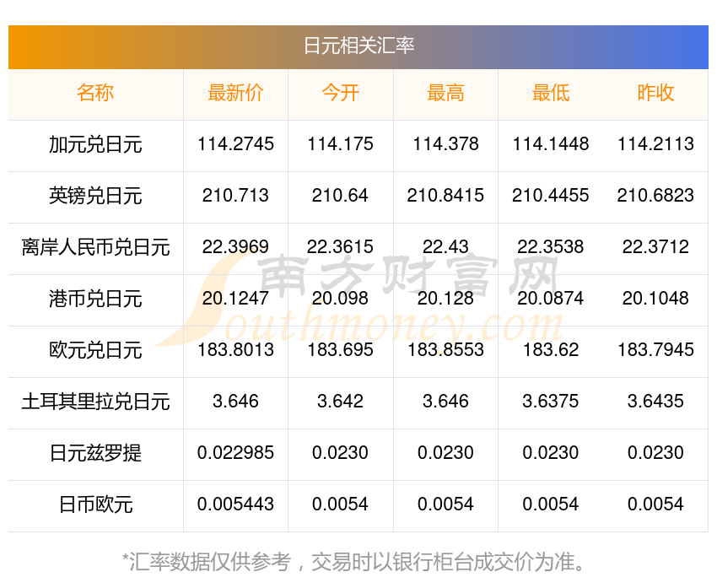
Task: Click the 昨收 column header
Action: coord(655,93)
